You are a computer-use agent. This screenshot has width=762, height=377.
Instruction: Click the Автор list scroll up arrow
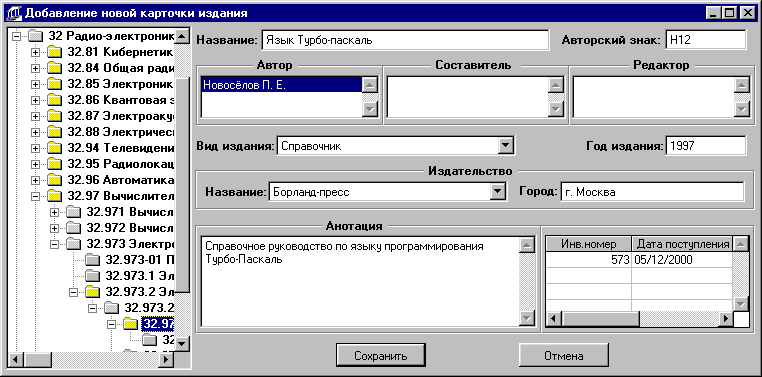click(370, 86)
